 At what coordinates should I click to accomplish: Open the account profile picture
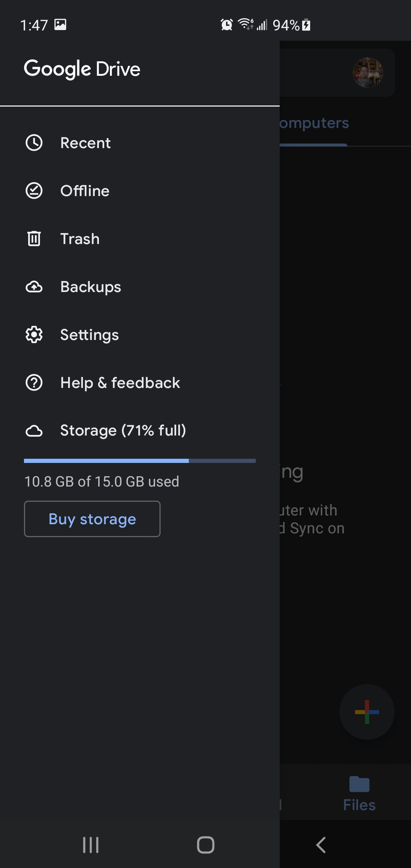[368, 72]
